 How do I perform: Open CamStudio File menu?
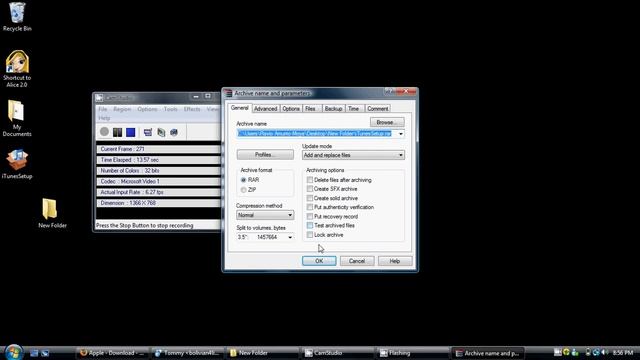[102, 109]
